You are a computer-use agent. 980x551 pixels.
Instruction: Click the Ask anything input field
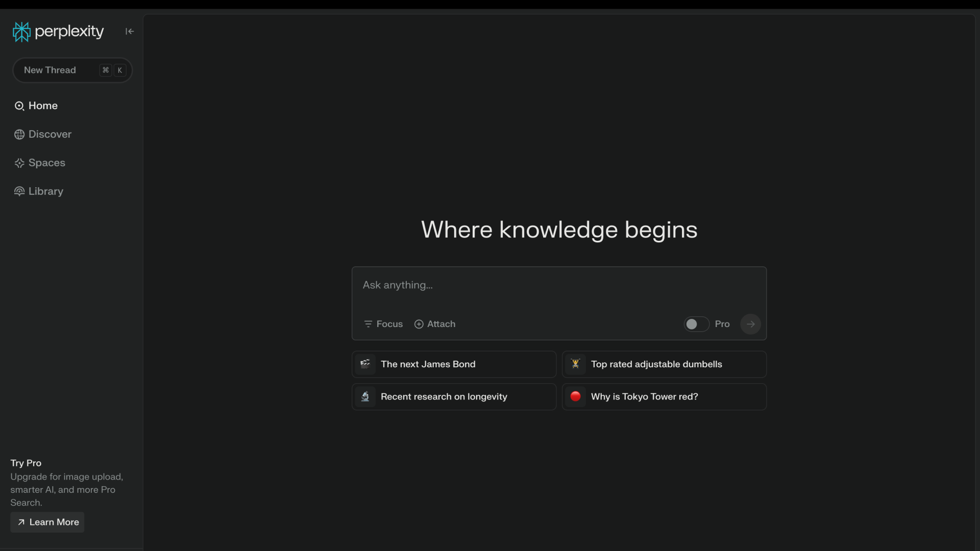559,286
